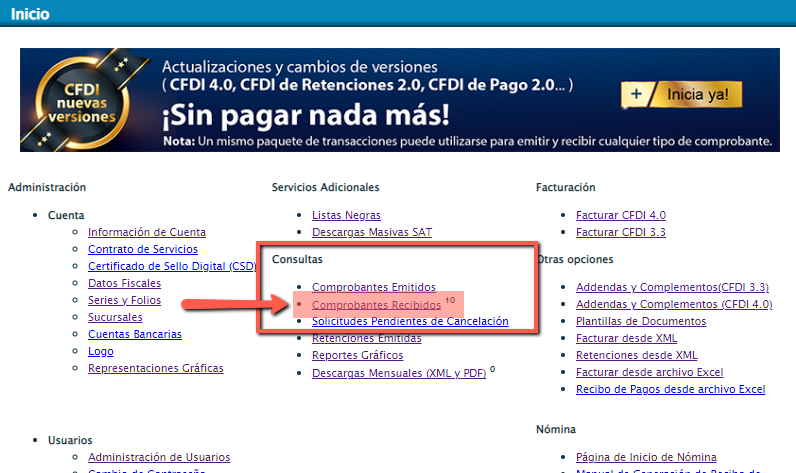Open Retenciones desde XML
This screenshot has width=796, height=473.
point(637,355)
